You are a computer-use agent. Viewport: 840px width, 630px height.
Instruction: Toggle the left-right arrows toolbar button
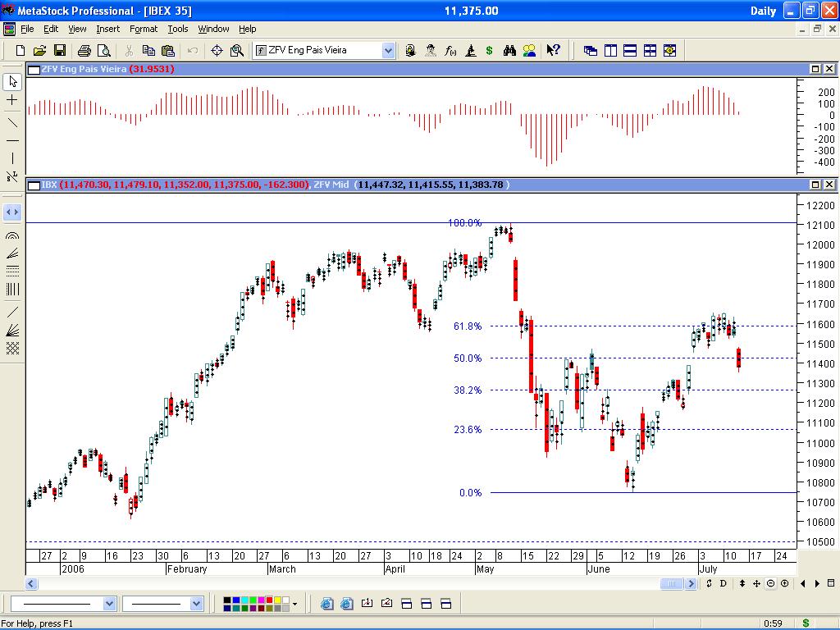pos(12,212)
